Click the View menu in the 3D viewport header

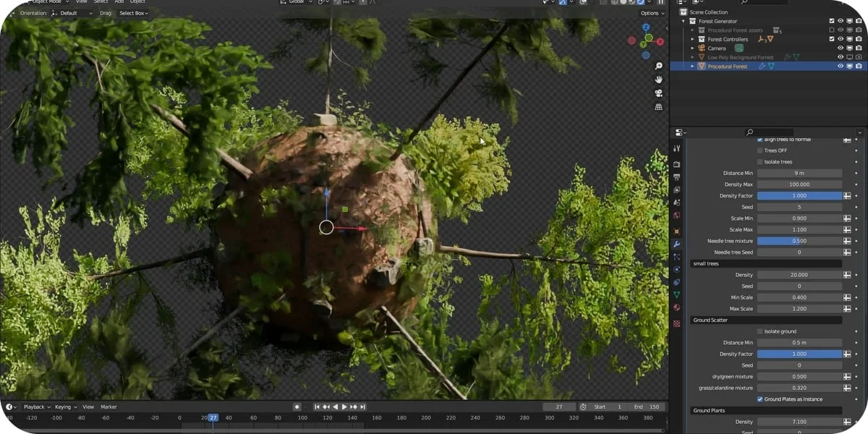[x=81, y=1]
